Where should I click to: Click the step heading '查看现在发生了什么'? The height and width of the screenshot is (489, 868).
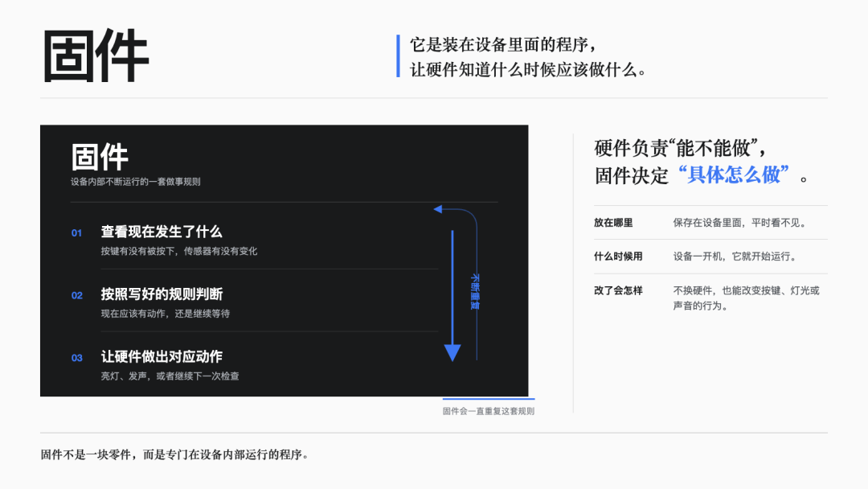click(x=161, y=232)
